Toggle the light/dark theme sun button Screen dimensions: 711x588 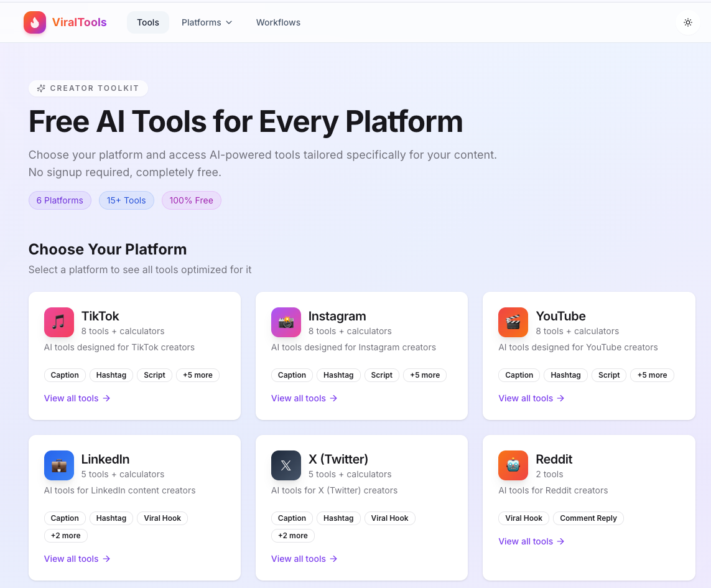coord(687,22)
